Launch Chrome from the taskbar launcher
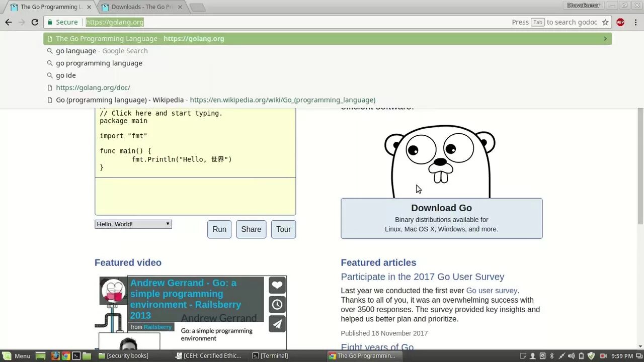The width and height of the screenshot is (644, 362). 66,356
